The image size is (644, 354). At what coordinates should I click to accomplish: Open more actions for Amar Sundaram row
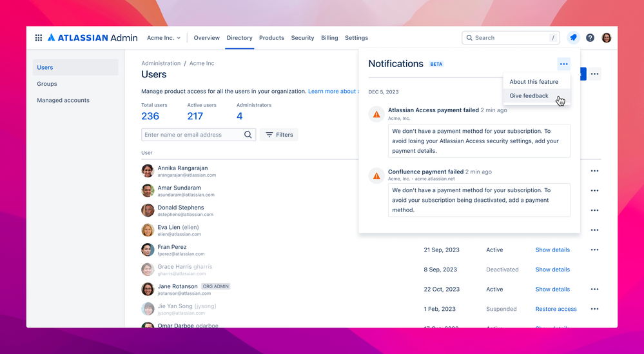(x=594, y=191)
